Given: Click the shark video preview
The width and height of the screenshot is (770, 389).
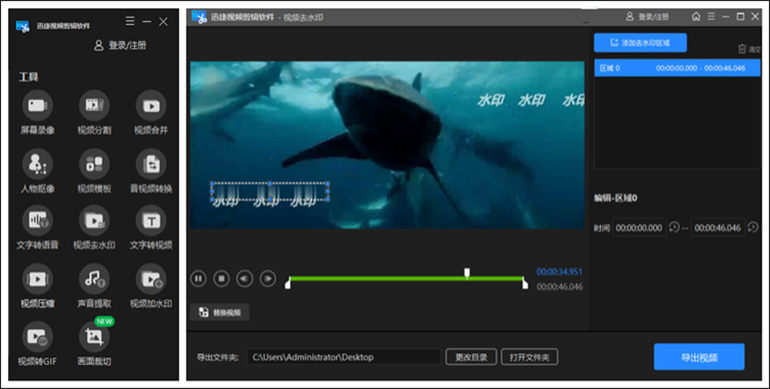Looking at the screenshot, I should click(387, 145).
